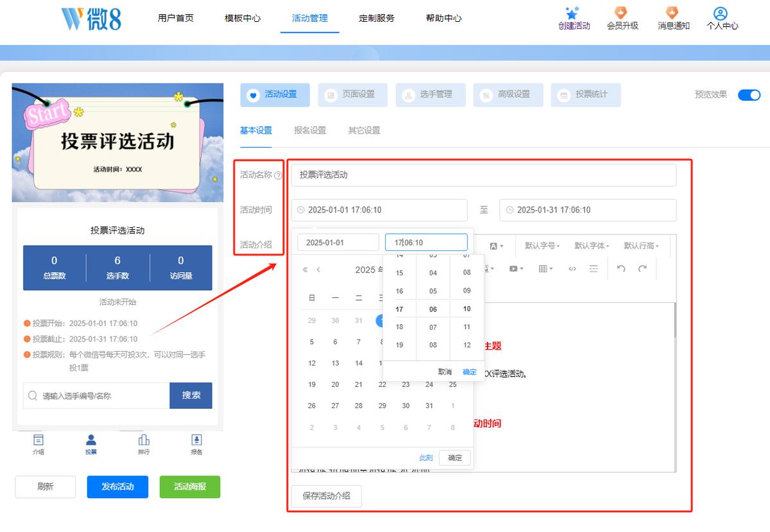Insert divider line via editor icon
Image resolution: width=770 pixels, height=532 pixels.
pyautogui.click(x=594, y=268)
